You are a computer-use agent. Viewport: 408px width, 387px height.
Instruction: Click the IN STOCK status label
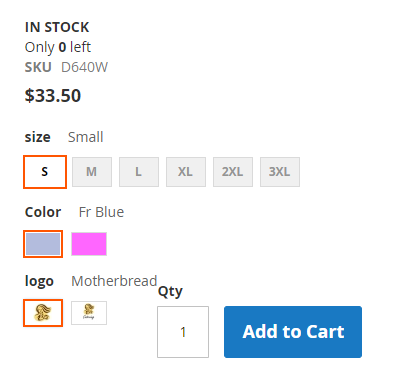click(x=57, y=27)
